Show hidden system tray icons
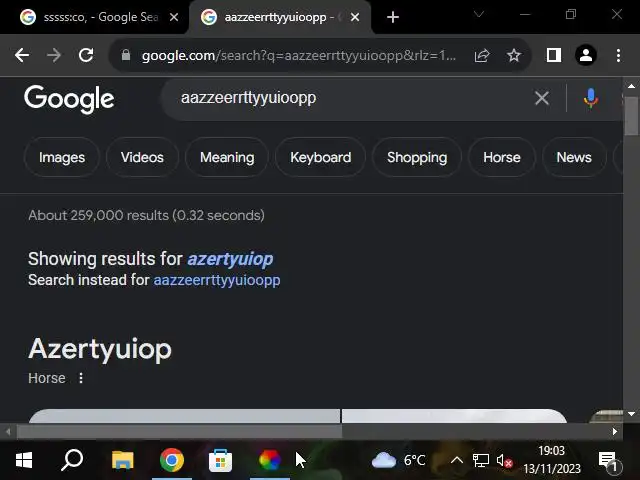 click(457, 460)
